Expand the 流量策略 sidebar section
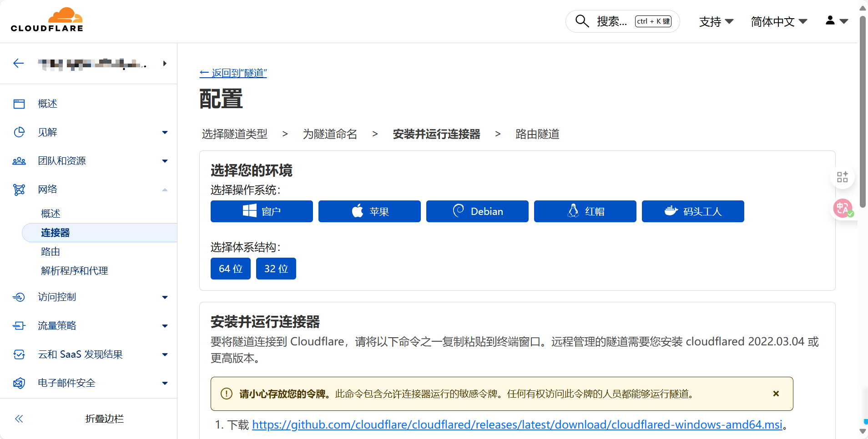 click(165, 326)
